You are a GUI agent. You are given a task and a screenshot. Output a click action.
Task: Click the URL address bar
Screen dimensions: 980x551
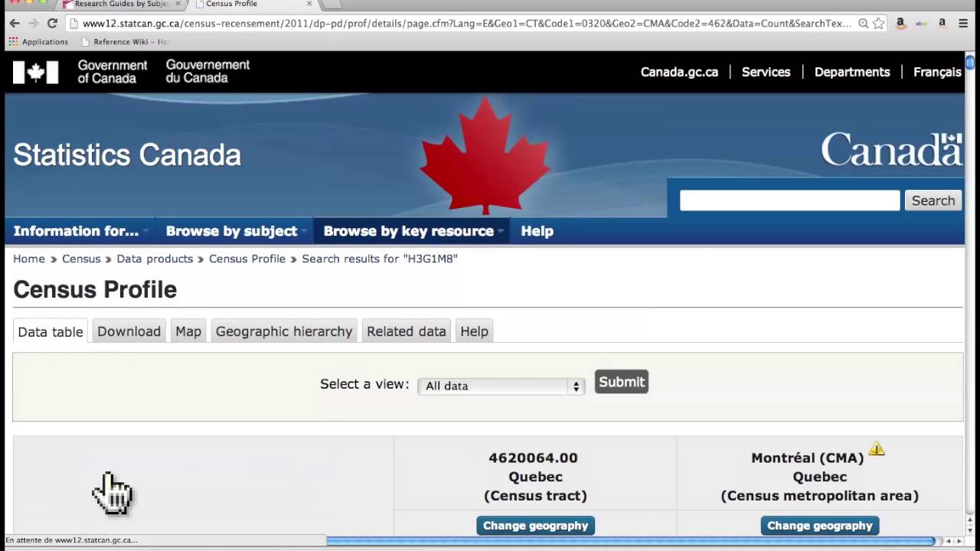(x=465, y=24)
